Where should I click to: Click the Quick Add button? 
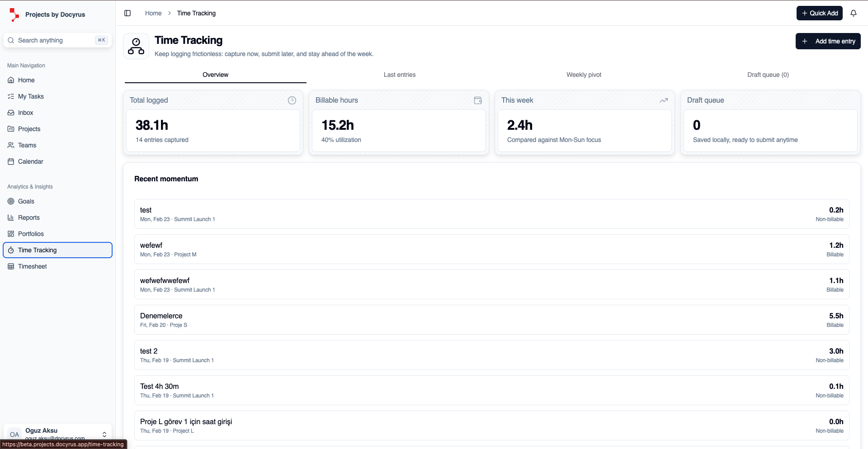click(819, 13)
